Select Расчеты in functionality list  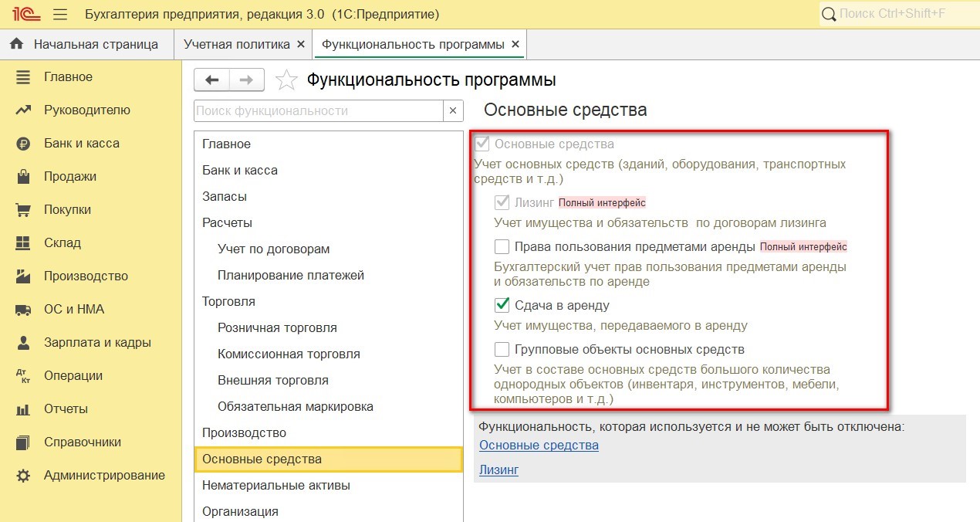point(329,223)
